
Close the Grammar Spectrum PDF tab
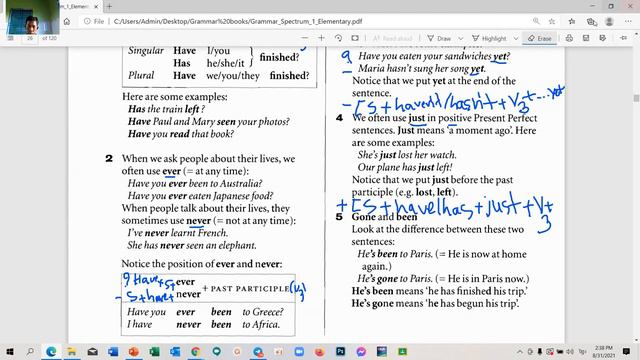click(x=96, y=7)
